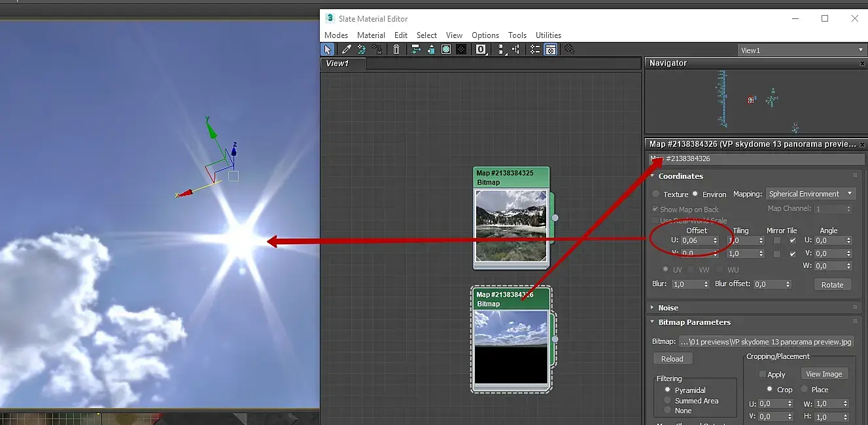This screenshot has height=425, width=868.
Task: Select the skydome panorama node thumbnail
Action: coord(512,347)
